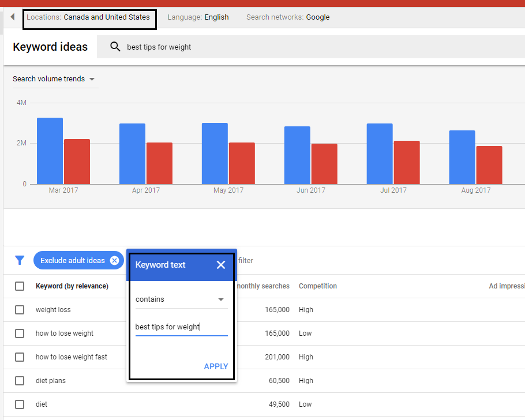Screen dimensions: 525x420
Task: Open the Keyword text dropdown arrow
Action: tap(220, 299)
